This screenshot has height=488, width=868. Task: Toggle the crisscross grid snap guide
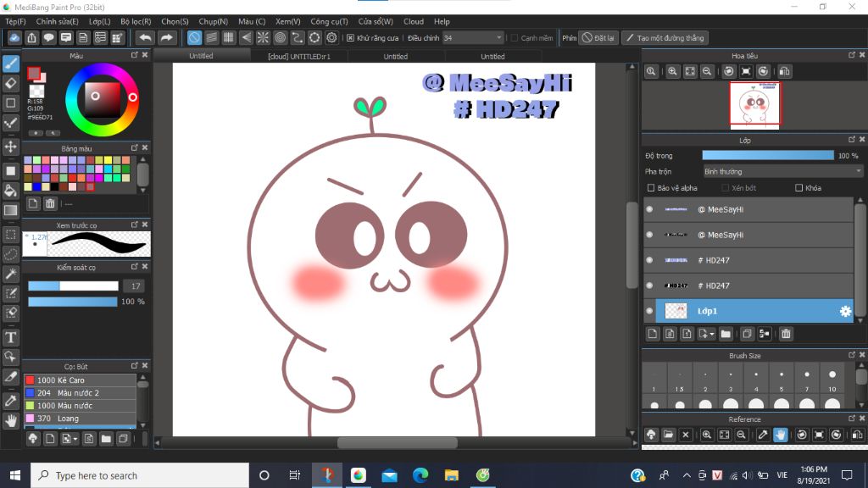click(x=229, y=37)
